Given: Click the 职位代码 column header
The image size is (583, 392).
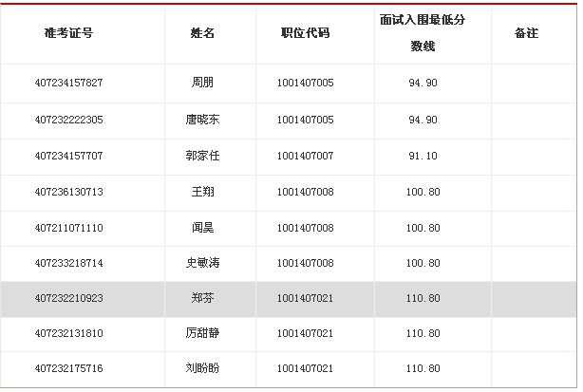Looking at the screenshot, I should [x=305, y=33].
